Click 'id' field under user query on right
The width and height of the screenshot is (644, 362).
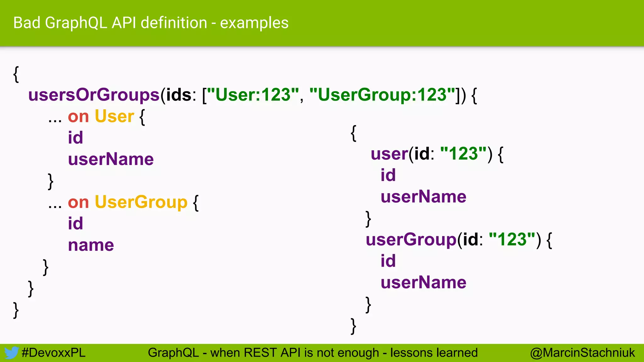coord(388,175)
